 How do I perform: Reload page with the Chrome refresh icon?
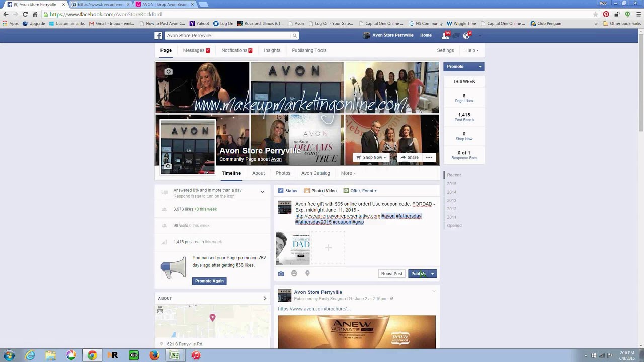tap(25, 14)
